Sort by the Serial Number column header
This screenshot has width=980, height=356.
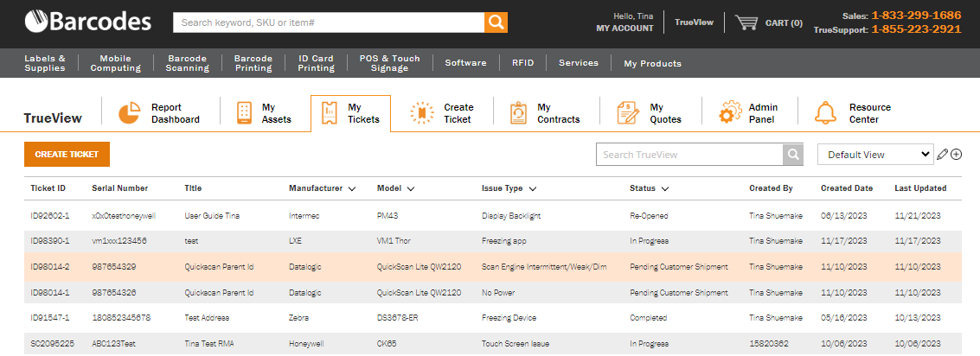click(x=120, y=188)
